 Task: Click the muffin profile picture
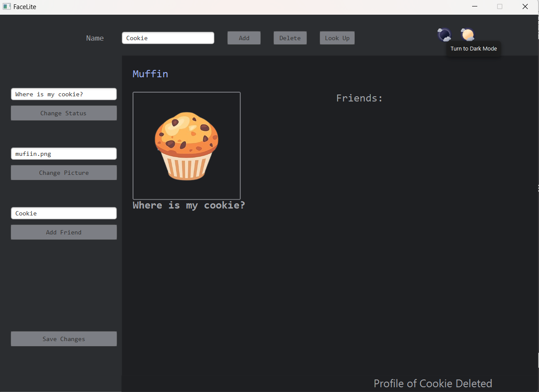pyautogui.click(x=186, y=146)
